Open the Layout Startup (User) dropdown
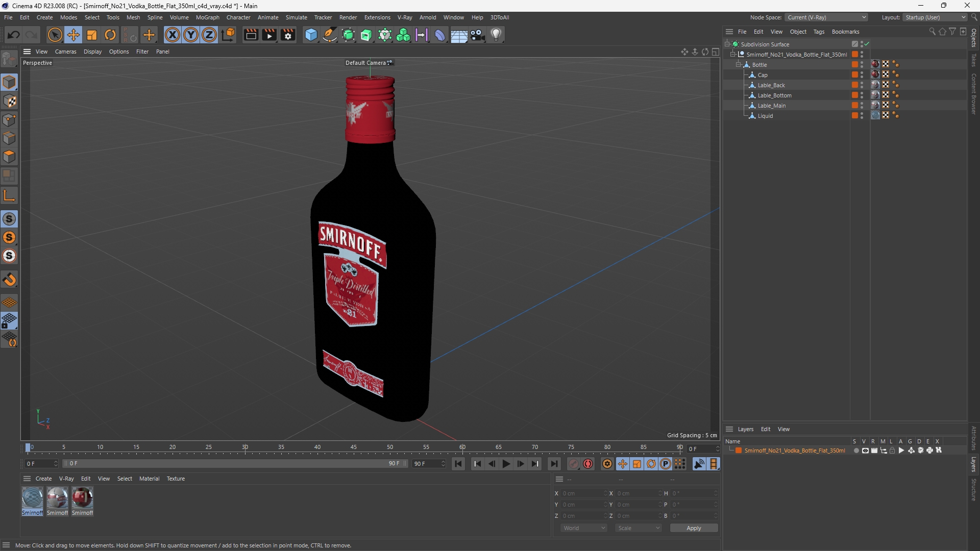Viewport: 980px width, 551px height. click(935, 17)
